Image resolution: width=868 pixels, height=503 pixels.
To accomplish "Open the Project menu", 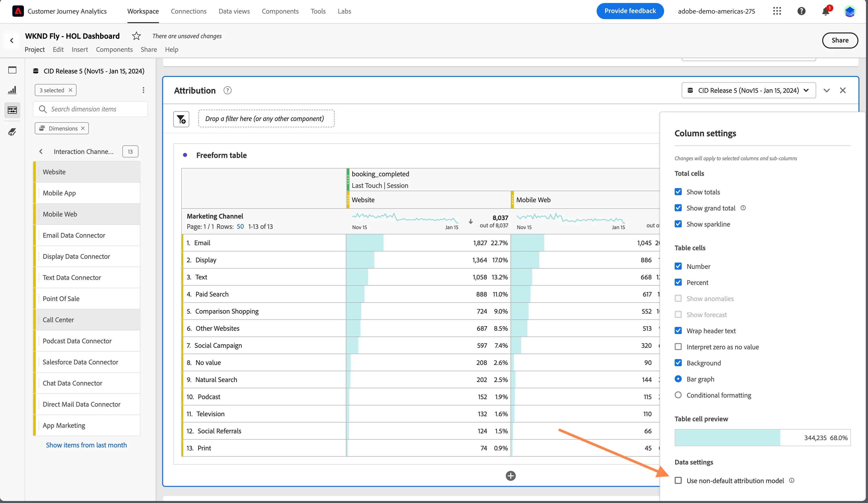I will 34,50.
